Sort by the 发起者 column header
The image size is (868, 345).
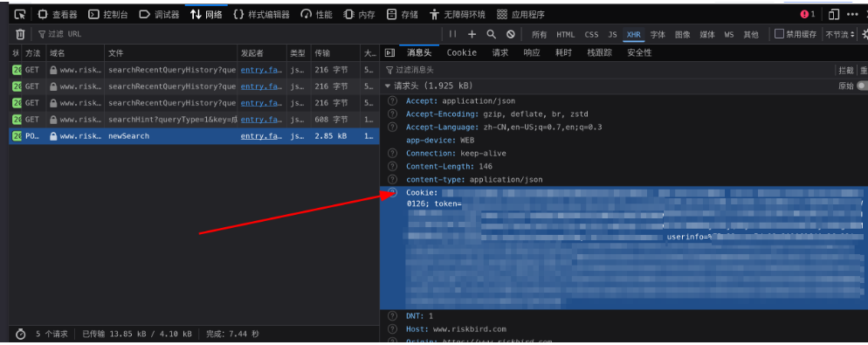tap(262, 53)
